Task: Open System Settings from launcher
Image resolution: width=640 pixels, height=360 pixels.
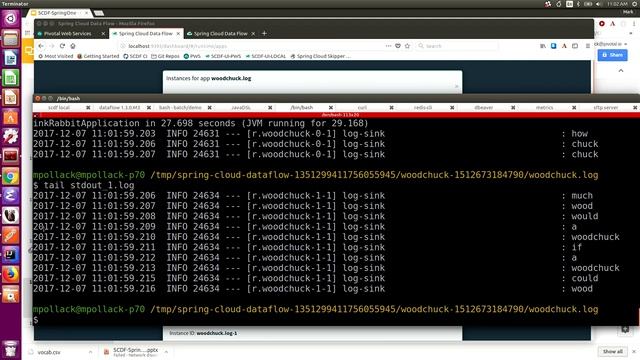Action: coord(11,137)
